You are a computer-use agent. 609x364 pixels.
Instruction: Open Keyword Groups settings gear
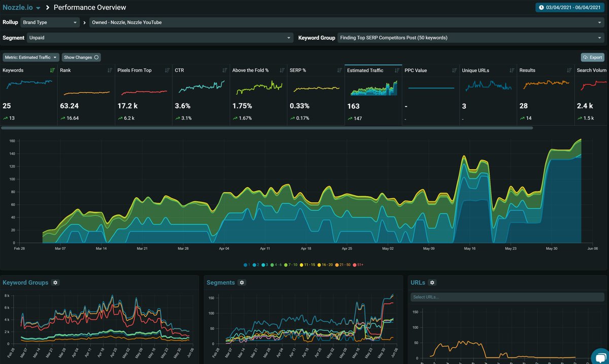(x=55, y=282)
